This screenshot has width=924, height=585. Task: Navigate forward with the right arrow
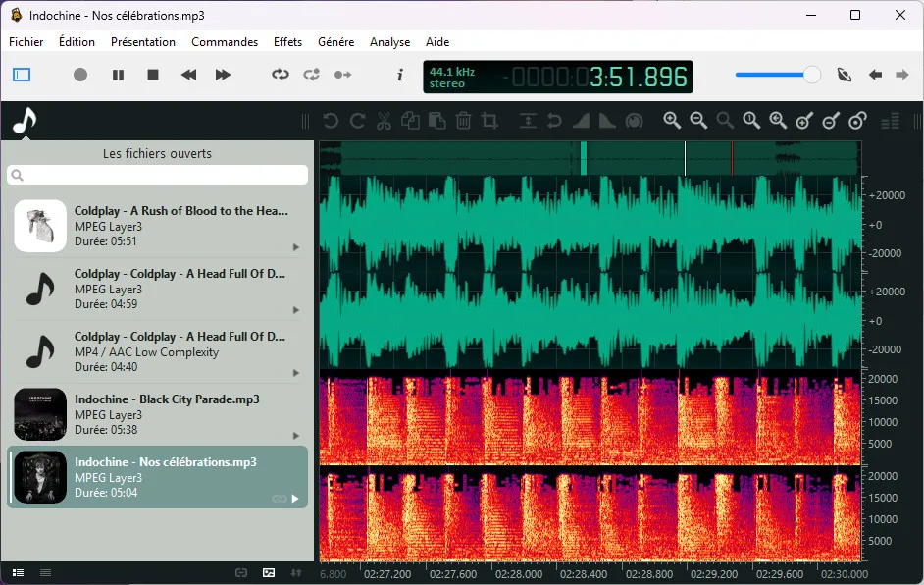point(902,75)
